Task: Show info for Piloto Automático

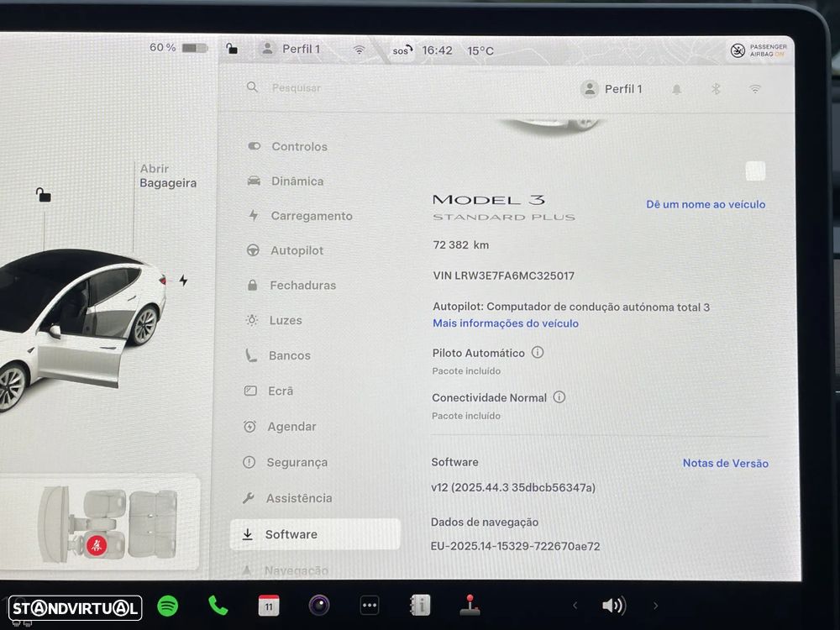Action: [x=538, y=353]
